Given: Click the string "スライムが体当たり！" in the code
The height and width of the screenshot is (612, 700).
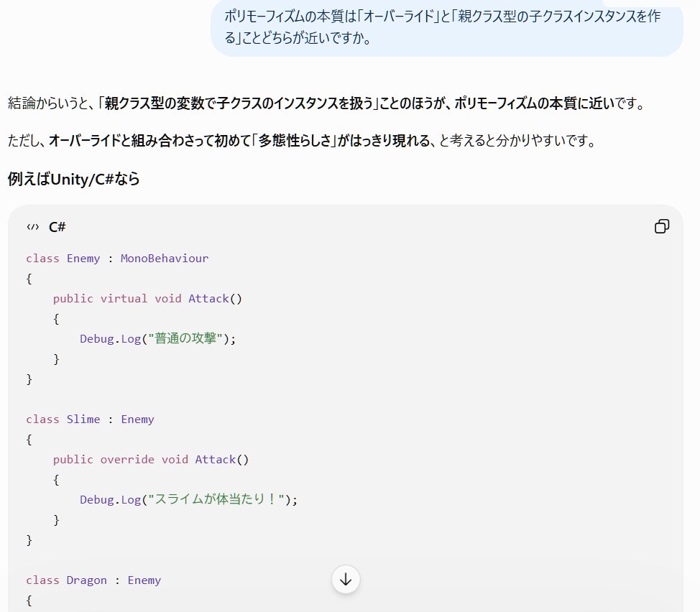Looking at the screenshot, I should point(216,499).
